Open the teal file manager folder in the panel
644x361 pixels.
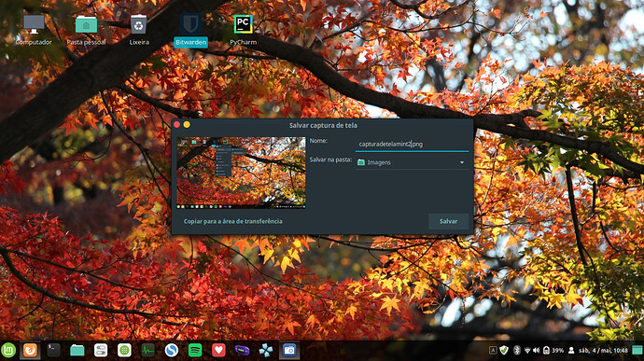click(77, 351)
